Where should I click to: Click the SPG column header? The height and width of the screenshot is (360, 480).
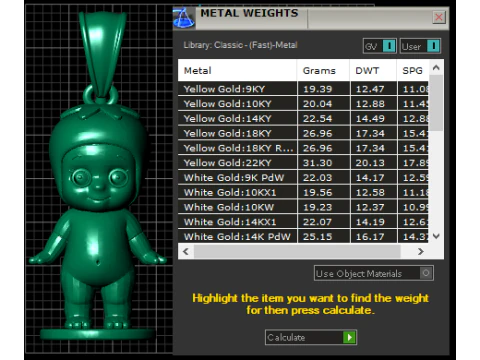tap(413, 70)
